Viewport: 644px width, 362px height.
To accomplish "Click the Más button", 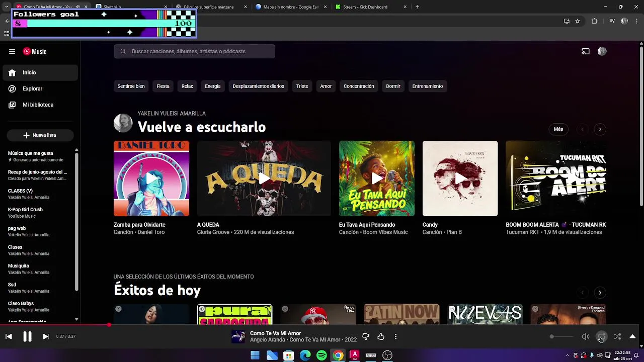I will pos(558,129).
